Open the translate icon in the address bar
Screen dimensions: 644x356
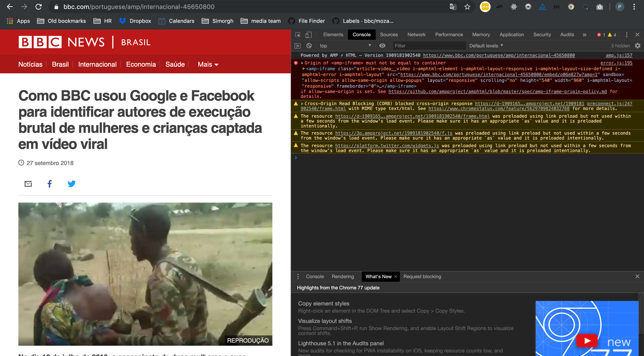click(x=453, y=6)
